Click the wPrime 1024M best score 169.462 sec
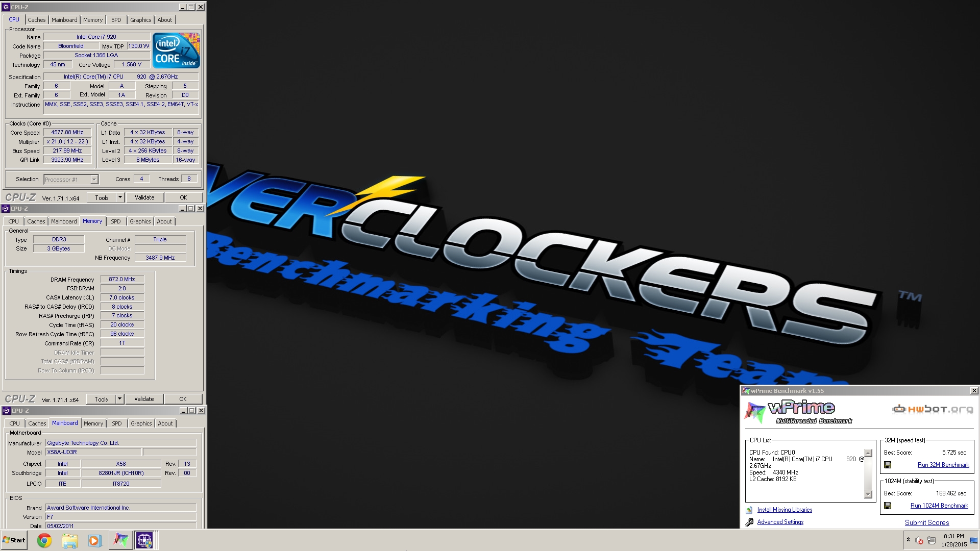The height and width of the screenshot is (551, 980). (951, 493)
